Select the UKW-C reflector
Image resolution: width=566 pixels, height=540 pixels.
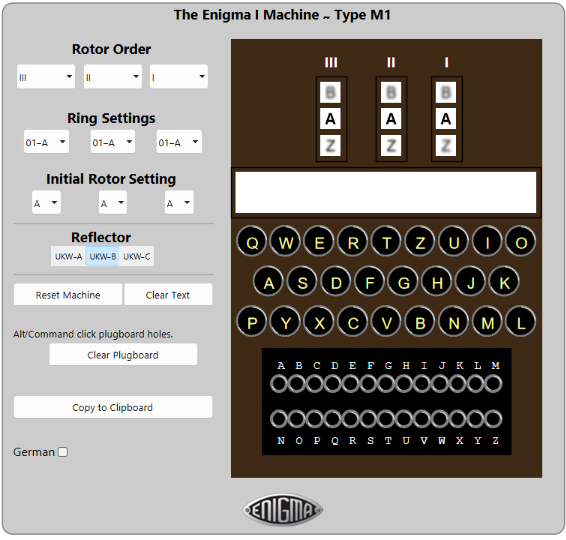(x=136, y=256)
